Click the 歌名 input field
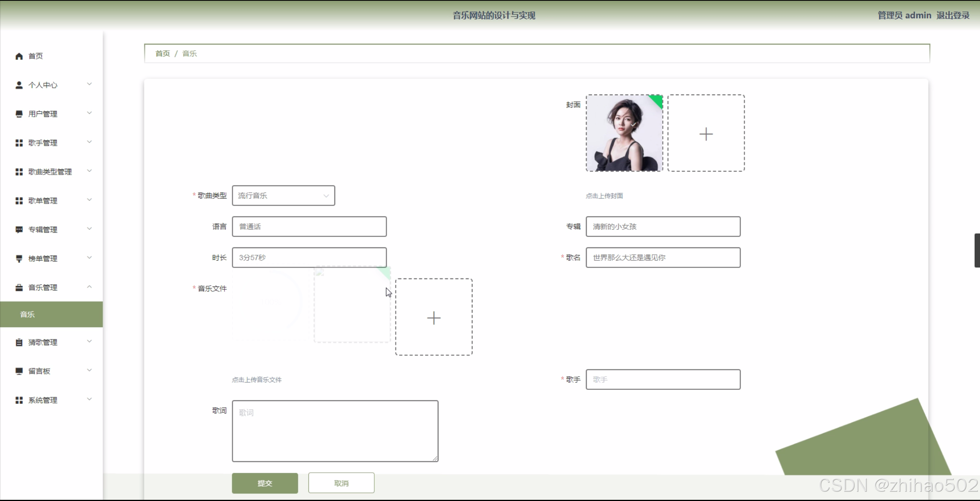980x501 pixels. pyautogui.click(x=663, y=257)
